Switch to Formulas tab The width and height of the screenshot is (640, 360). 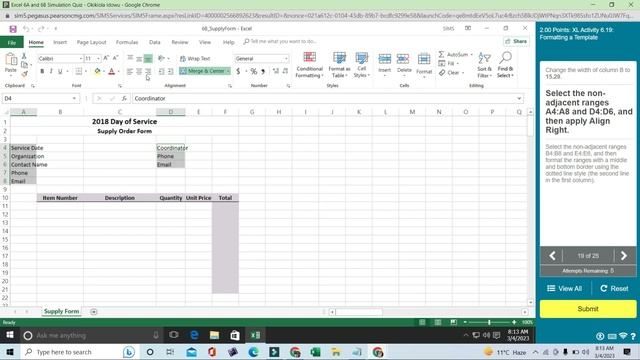tap(127, 42)
